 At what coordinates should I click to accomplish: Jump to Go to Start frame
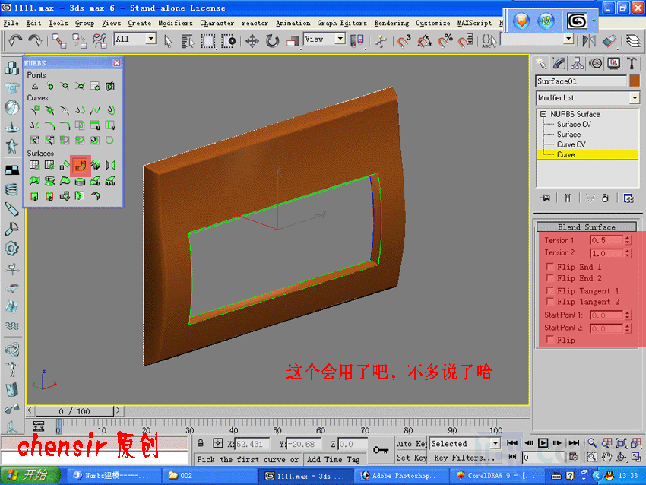[513, 443]
